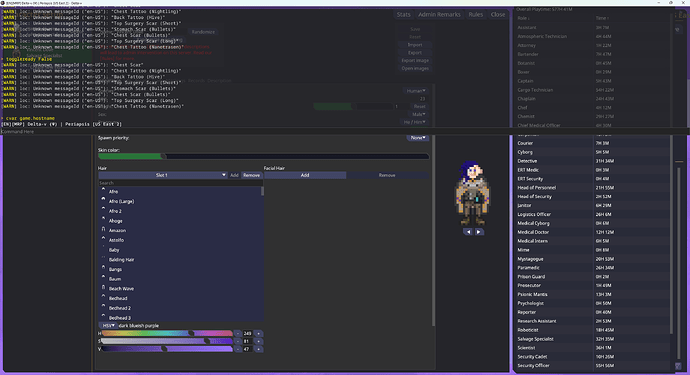Increase V brightness with plus button
This screenshot has width=690, height=375.
[x=259, y=349]
